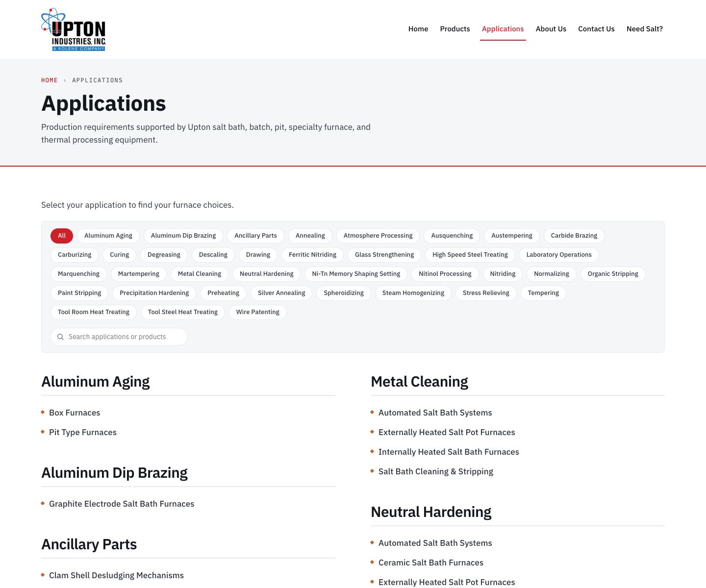Select the Curing filter chip
706x588 pixels.
coord(120,255)
